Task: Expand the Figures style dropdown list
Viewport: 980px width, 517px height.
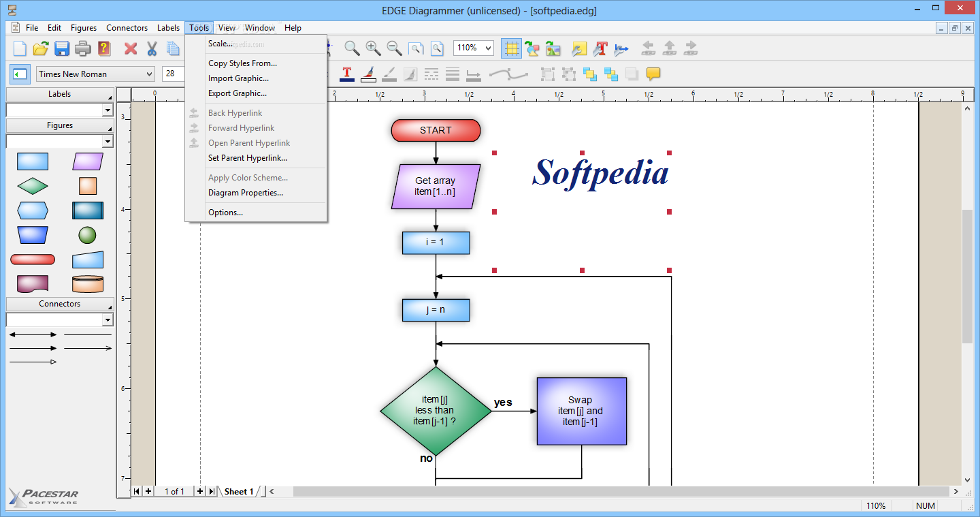Action: pos(108,142)
